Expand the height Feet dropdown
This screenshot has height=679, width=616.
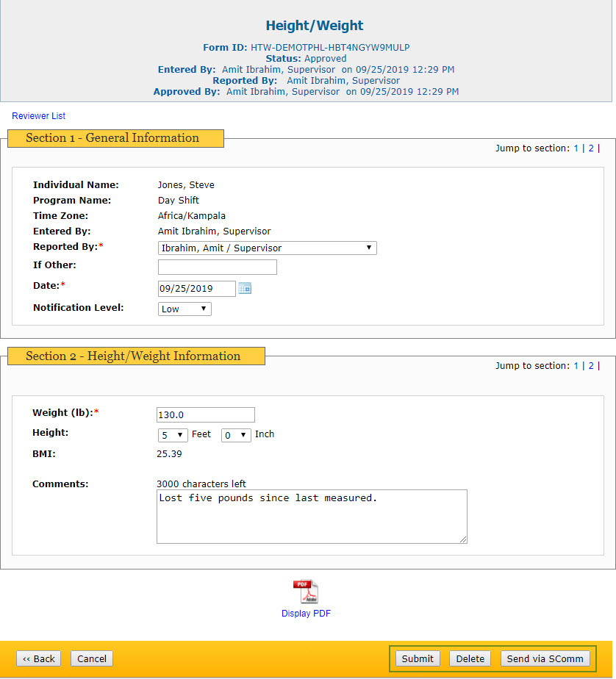click(x=173, y=435)
